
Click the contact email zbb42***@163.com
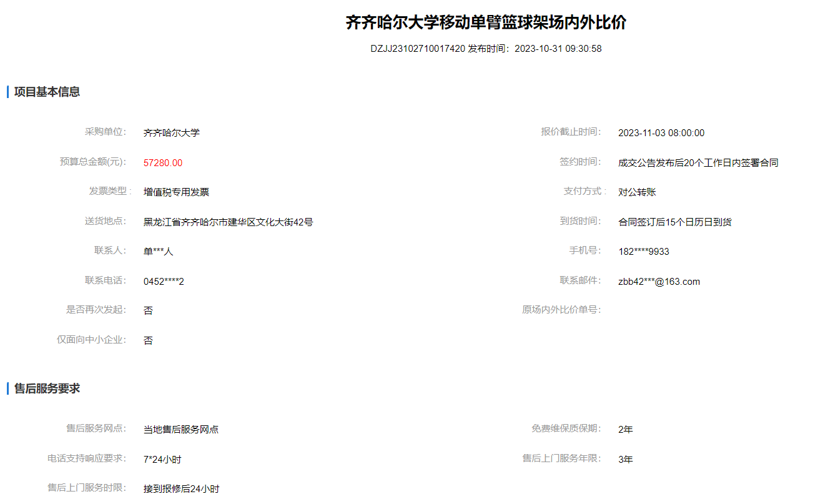tap(659, 282)
